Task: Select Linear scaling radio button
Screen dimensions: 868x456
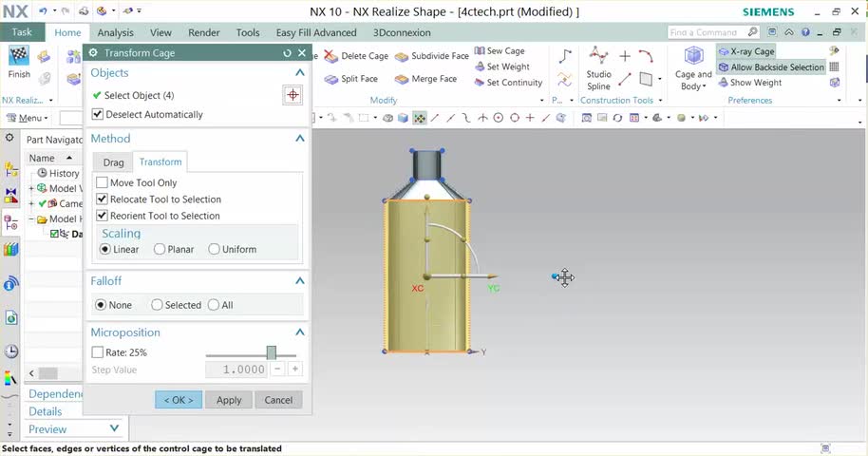Action: pos(105,249)
